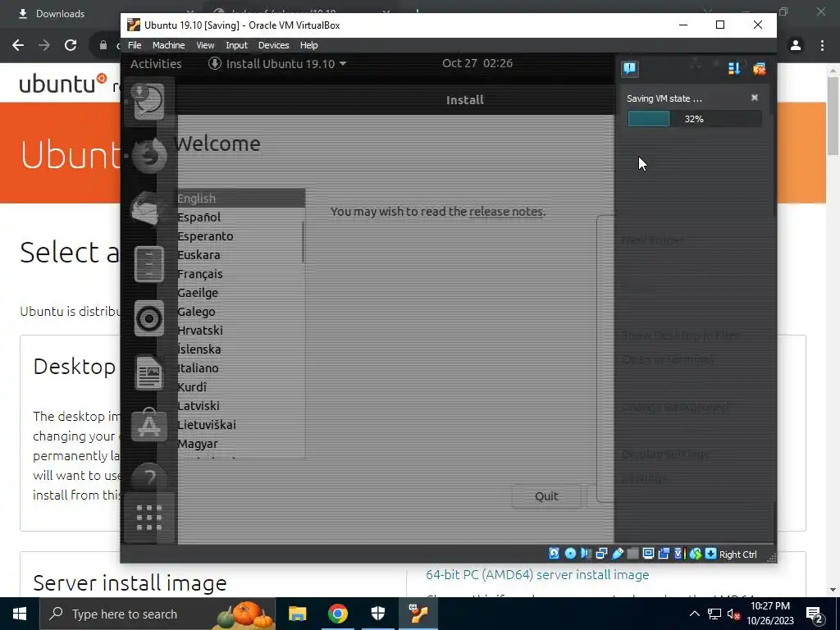Select Latviski in the language list
The width and height of the screenshot is (840, 630).
(x=240, y=405)
